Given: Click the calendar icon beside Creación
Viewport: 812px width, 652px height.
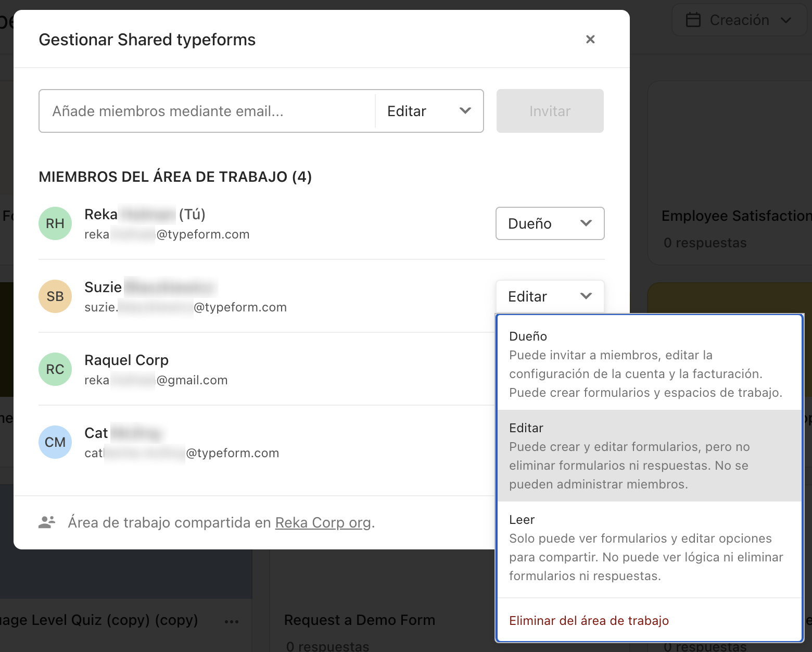Looking at the screenshot, I should [x=693, y=20].
